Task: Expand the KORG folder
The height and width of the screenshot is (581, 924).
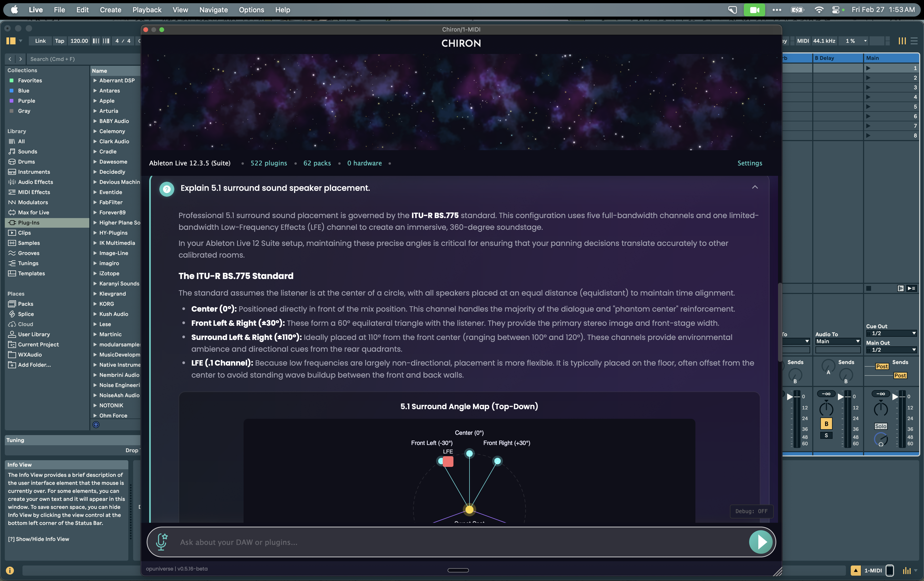Action: tap(95, 304)
